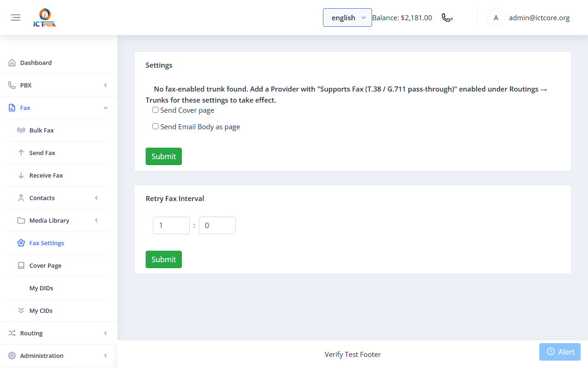Viewport: 588px width, 368px height.
Task: Go to Receive Fax page
Action: tap(59, 175)
